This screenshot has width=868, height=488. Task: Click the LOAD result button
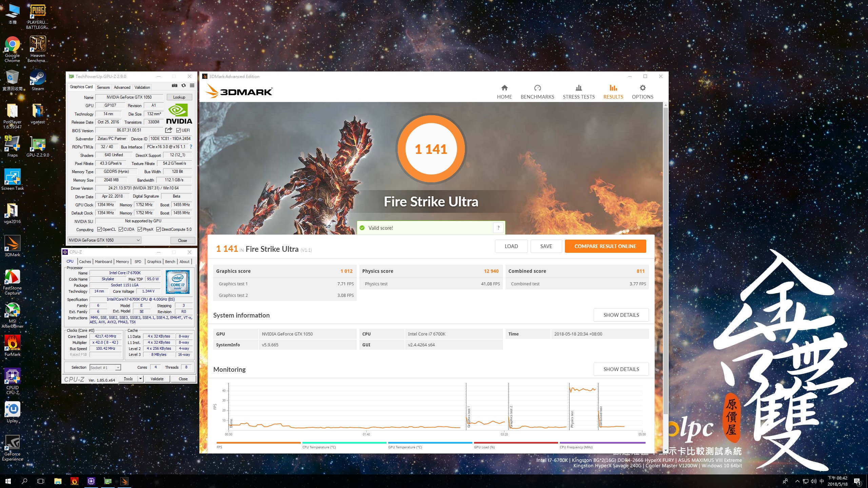511,246
